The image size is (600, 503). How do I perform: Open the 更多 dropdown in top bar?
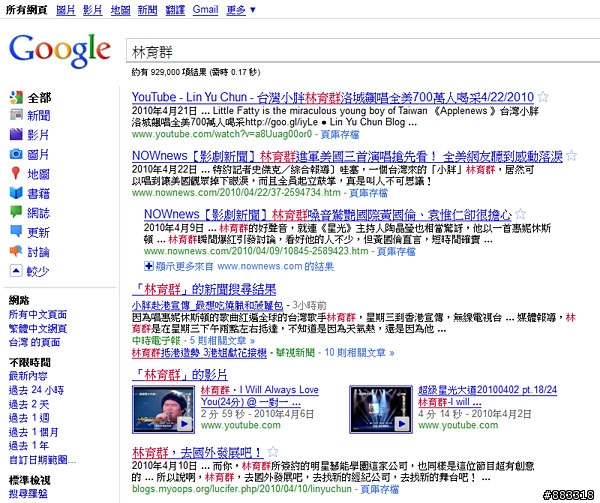(x=241, y=10)
